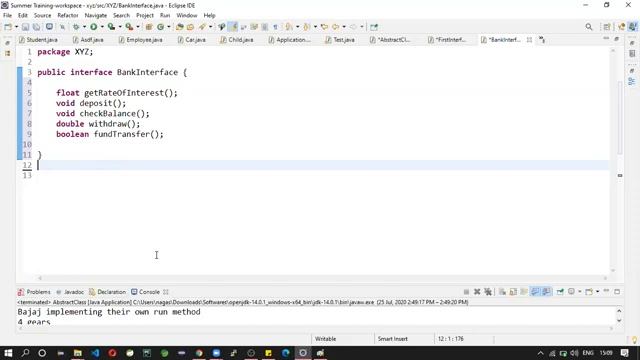
Task: Open the Refactor menu
Action: click(x=68, y=15)
